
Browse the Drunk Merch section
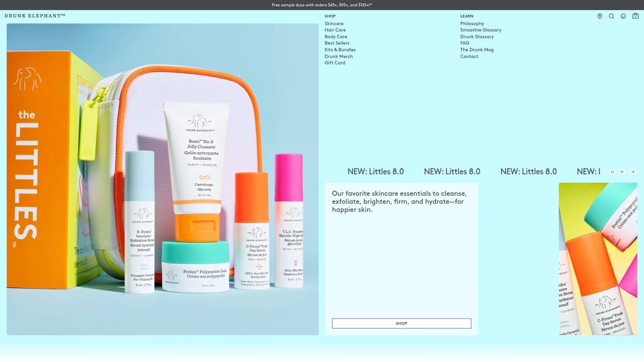click(x=339, y=56)
